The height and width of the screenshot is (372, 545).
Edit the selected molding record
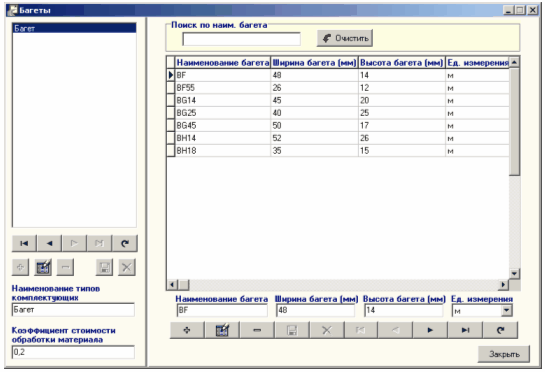(x=222, y=330)
